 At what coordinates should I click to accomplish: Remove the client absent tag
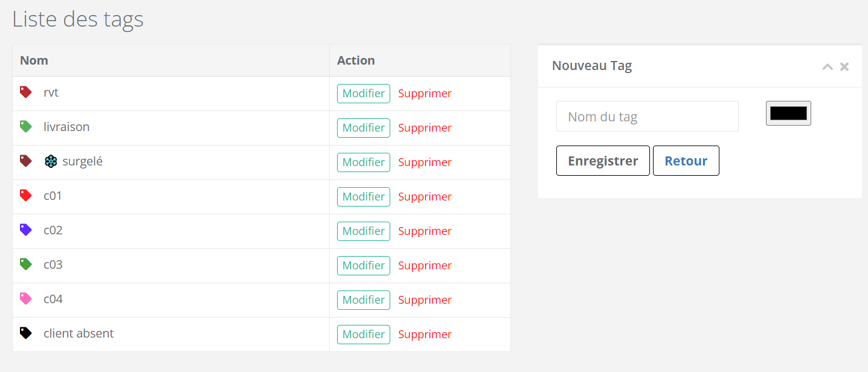pyautogui.click(x=425, y=335)
